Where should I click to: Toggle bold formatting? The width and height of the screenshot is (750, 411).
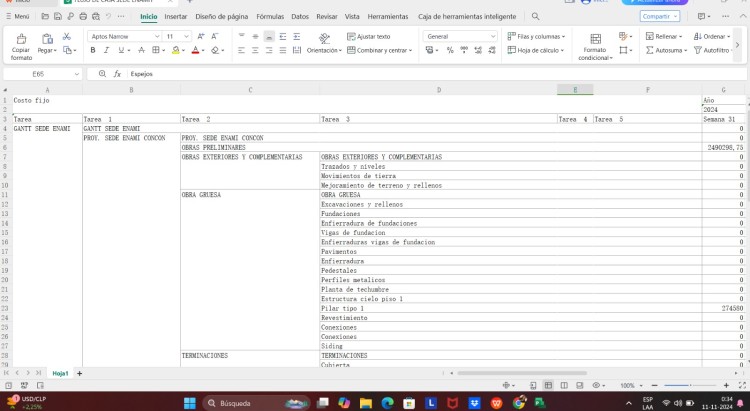click(93, 50)
